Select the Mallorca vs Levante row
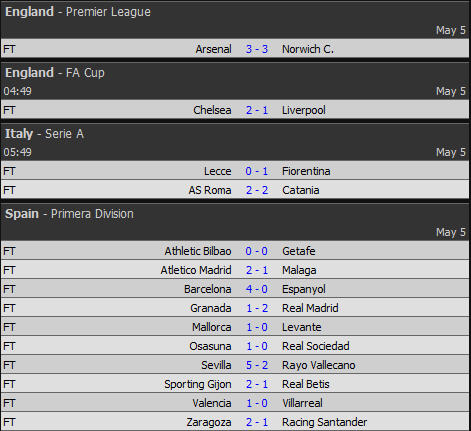 pyautogui.click(x=235, y=327)
